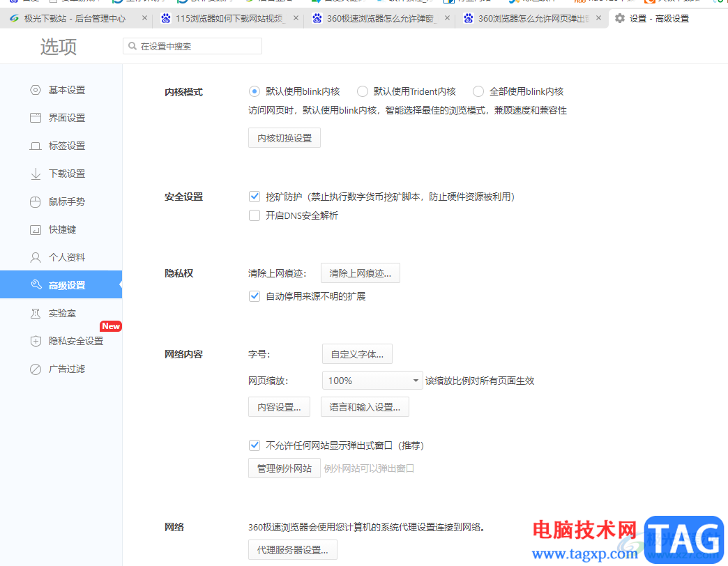Open 快捷键 in the sidebar
The width and height of the screenshot is (728, 566).
pos(61,229)
